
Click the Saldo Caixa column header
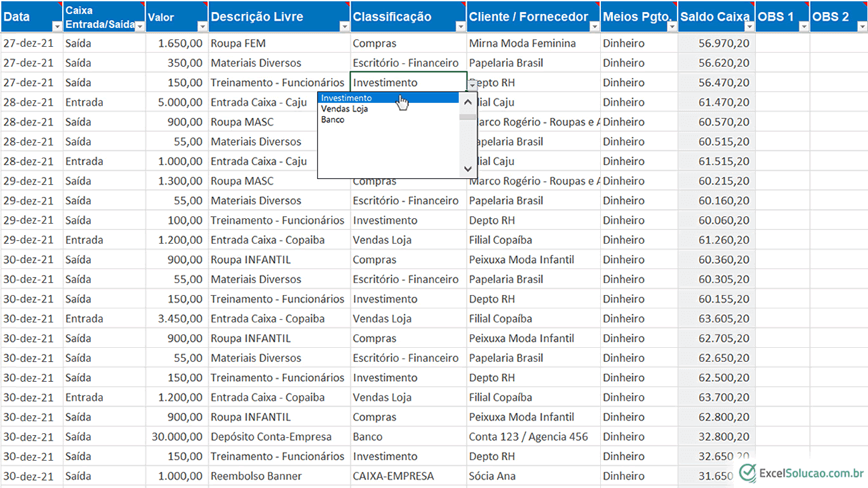pos(716,17)
